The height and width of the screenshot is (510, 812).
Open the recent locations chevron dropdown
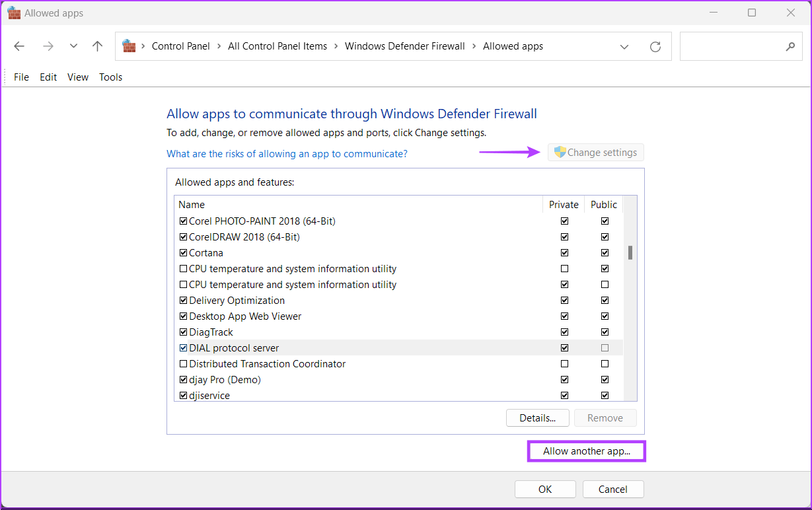(x=73, y=46)
